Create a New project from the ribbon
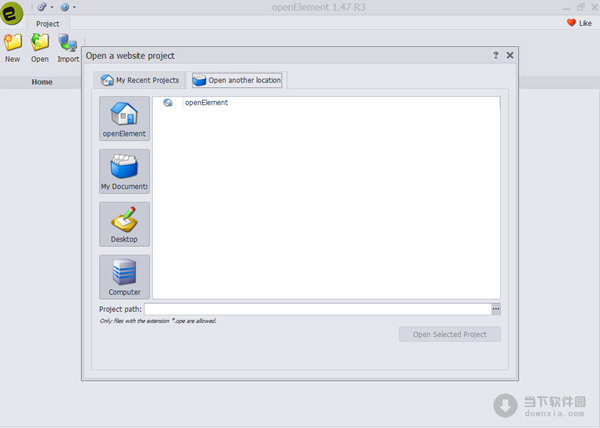Viewport: 600px width, 428px height. [x=13, y=48]
